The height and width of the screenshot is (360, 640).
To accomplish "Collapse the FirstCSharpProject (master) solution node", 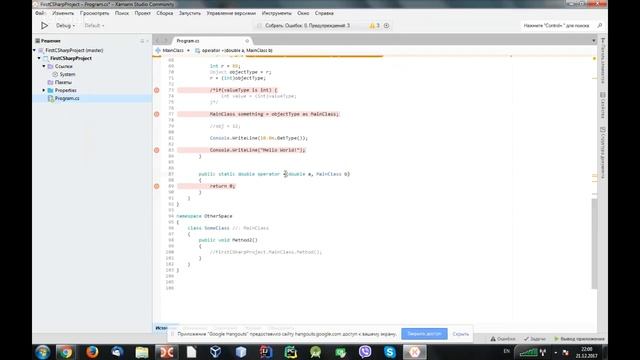I will (34, 50).
